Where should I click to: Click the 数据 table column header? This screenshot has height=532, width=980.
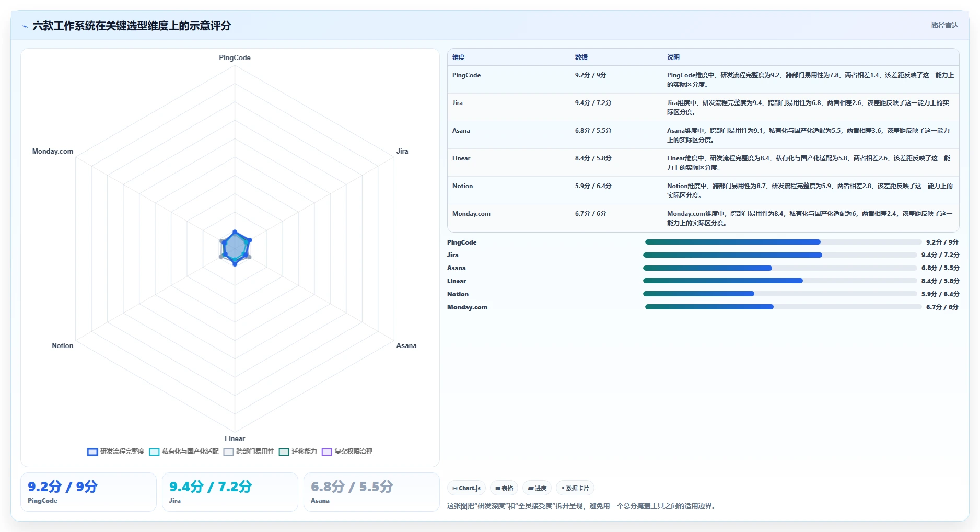coord(581,57)
